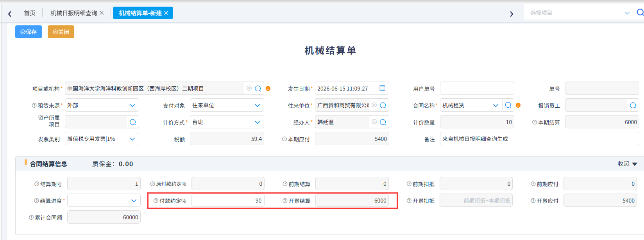Click the help icon next to 开累结算
The height and width of the screenshot is (240, 644).
pyautogui.click(x=285, y=201)
